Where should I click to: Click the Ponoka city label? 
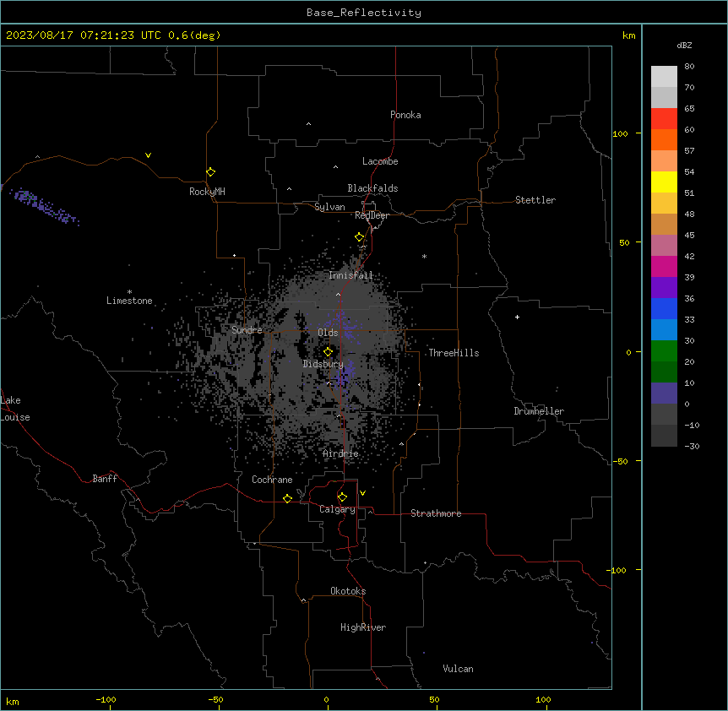point(405,115)
